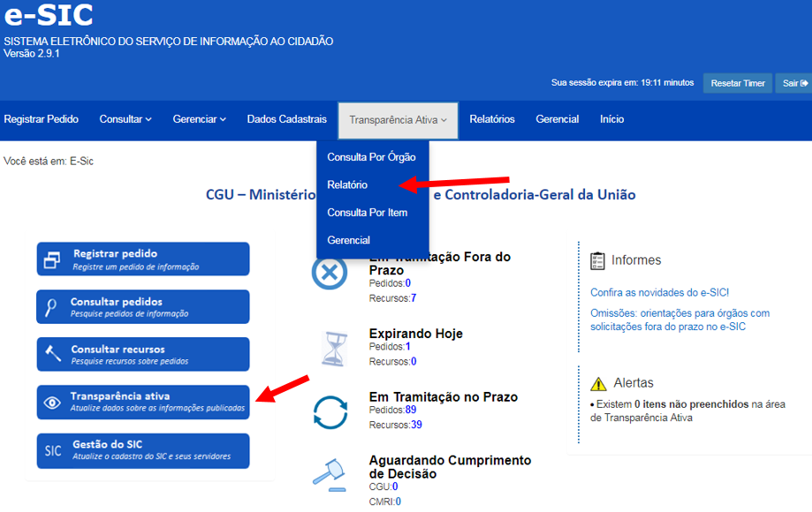Click the Aguardando Cumprimento de Decisão heading
Screen dimensions: 812x512
(450, 467)
